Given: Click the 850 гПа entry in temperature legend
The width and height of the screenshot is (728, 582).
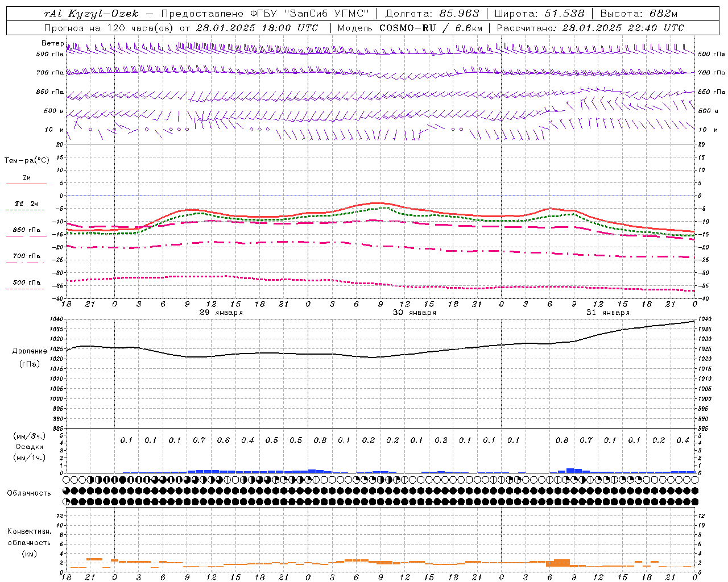Looking at the screenshot, I should coord(26,230).
